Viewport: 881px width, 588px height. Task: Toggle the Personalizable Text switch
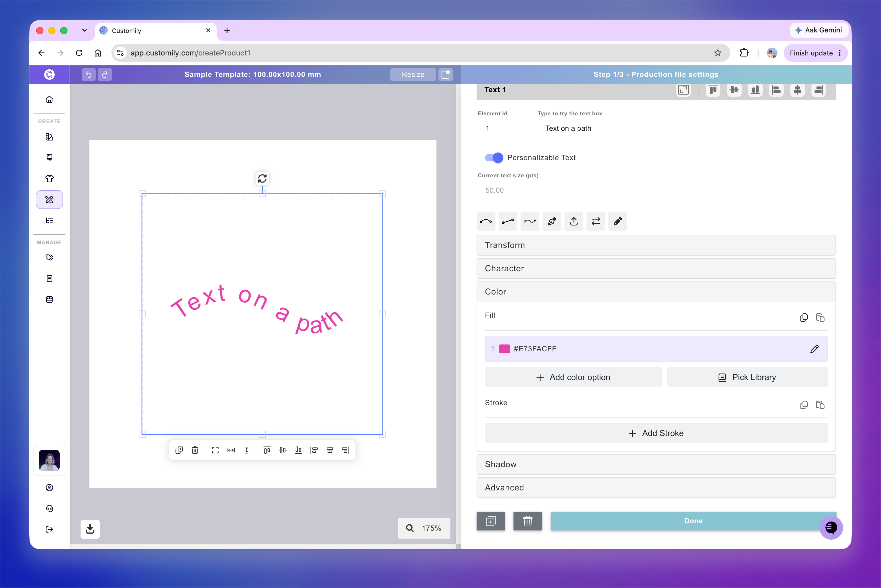pos(494,157)
